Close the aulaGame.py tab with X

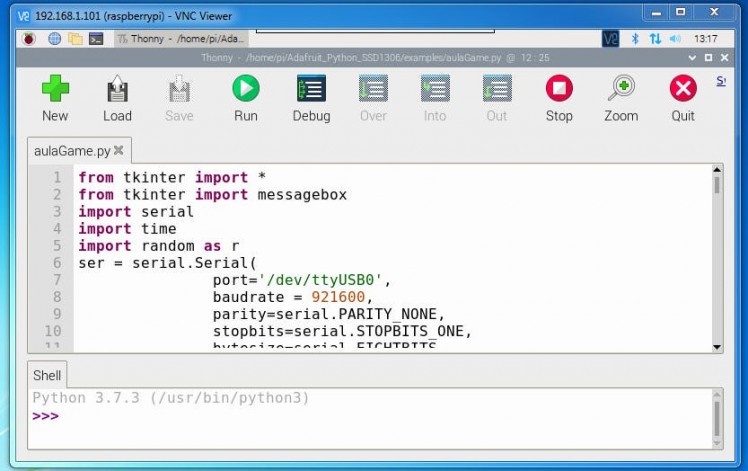[x=119, y=150]
